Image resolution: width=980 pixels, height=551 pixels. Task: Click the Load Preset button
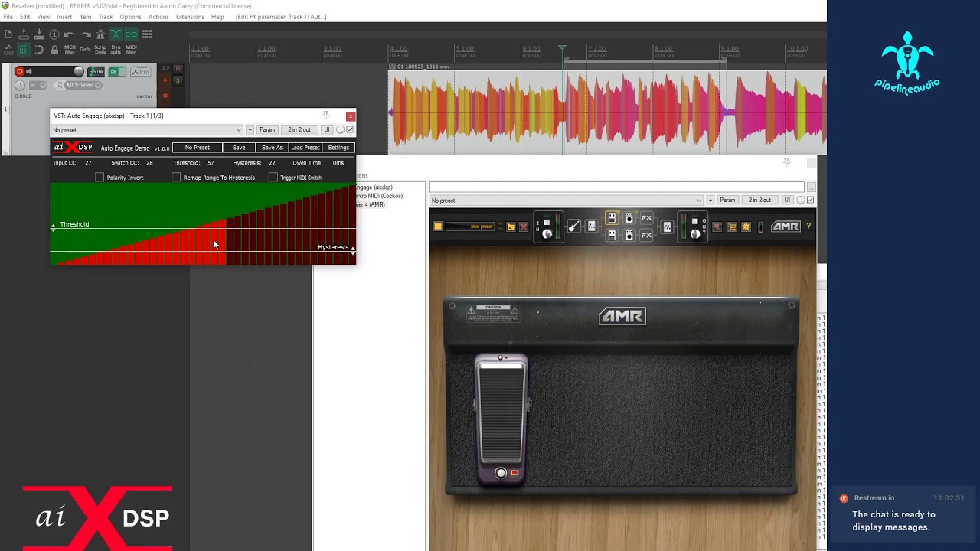click(305, 148)
